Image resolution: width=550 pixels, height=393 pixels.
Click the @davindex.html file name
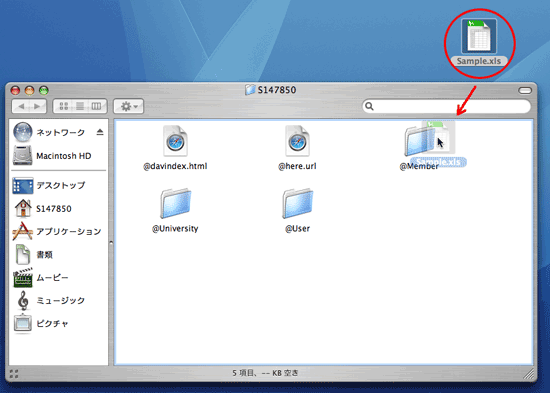tap(175, 166)
